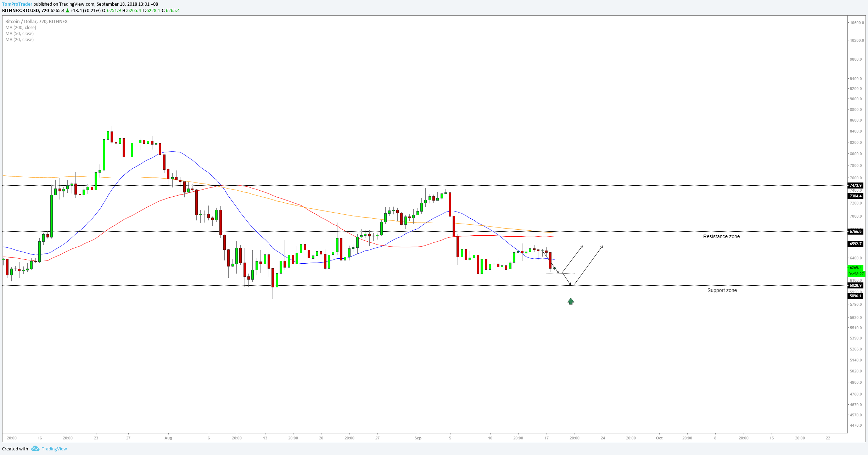Click the 'Oct' date on time axis
868x455 pixels.
[659, 438]
